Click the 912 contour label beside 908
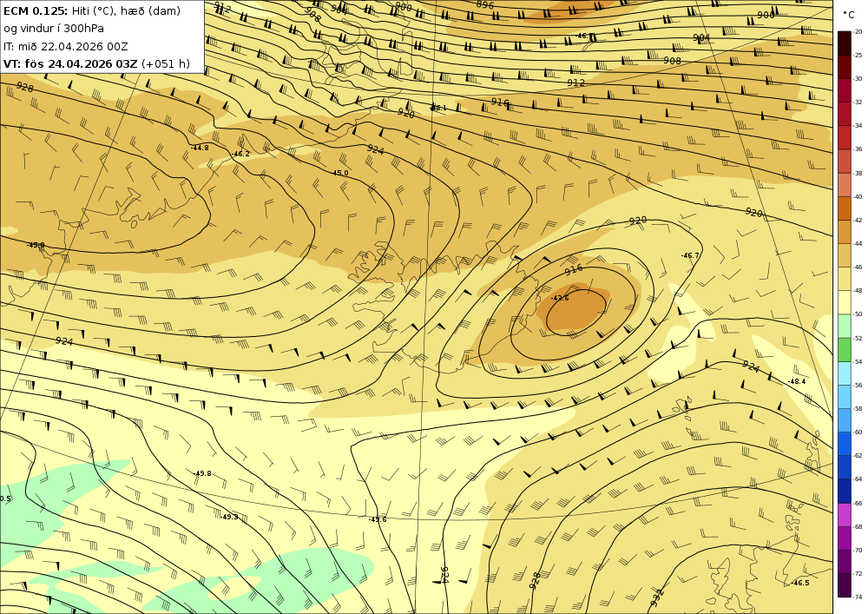Viewport: 868px width, 614px height. pyautogui.click(x=575, y=83)
